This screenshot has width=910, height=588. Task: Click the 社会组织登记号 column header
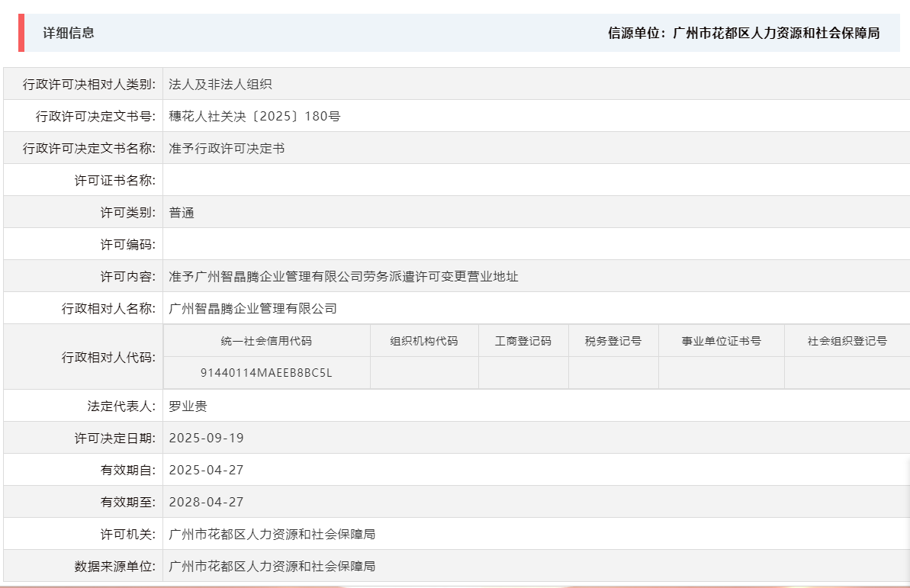847,340
